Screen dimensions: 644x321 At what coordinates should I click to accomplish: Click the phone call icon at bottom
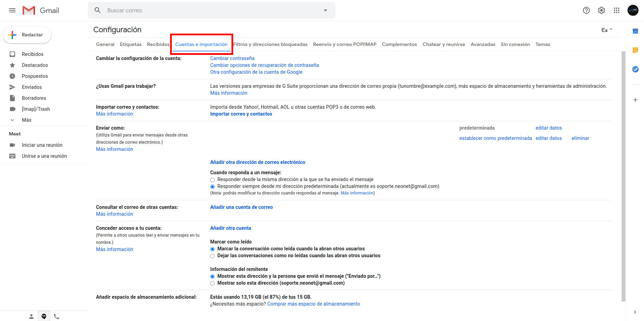coord(57,317)
